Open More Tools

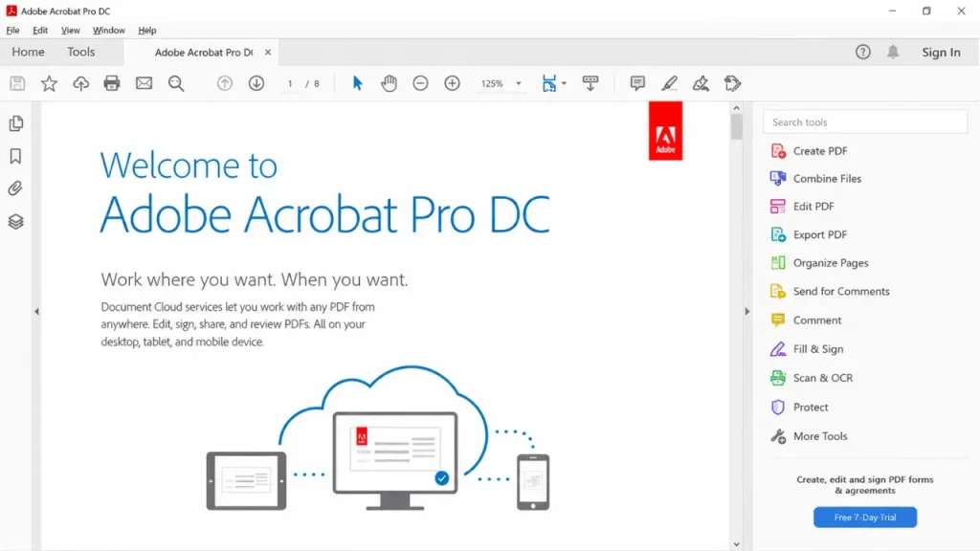809,436
